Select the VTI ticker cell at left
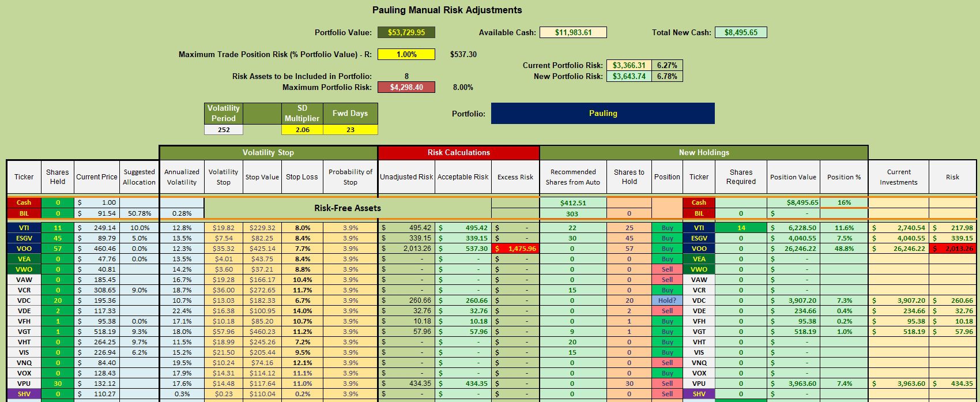This screenshot has width=980, height=402. coord(24,228)
